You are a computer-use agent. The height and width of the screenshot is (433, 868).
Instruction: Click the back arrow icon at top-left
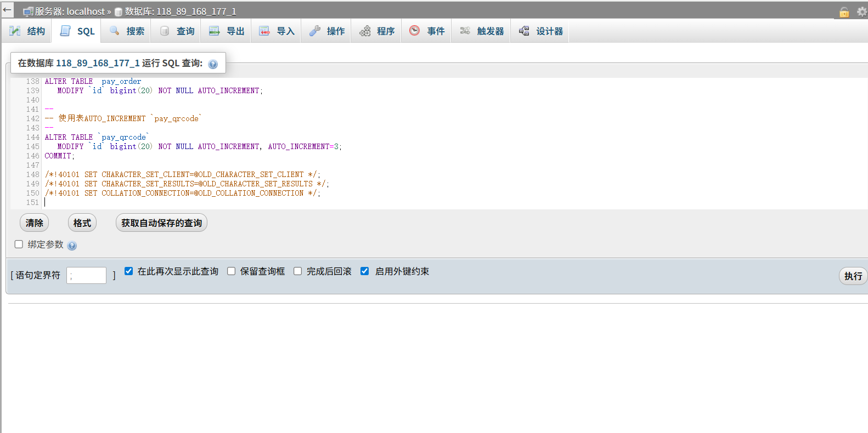click(x=7, y=9)
